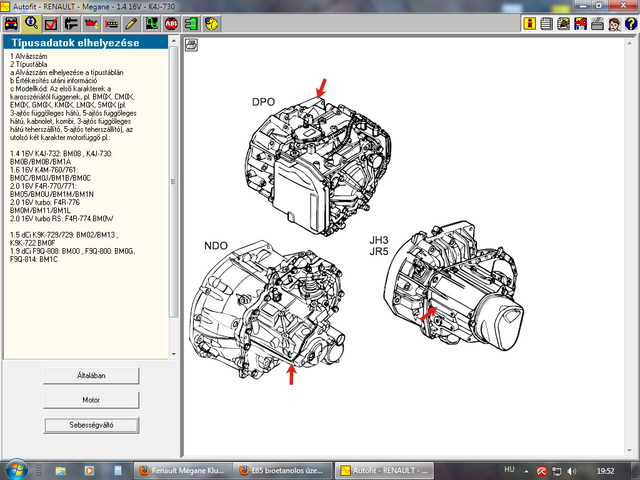The height and width of the screenshot is (480, 640).
Task: Click the left text panel scrollbar thumb
Action: (x=173, y=182)
